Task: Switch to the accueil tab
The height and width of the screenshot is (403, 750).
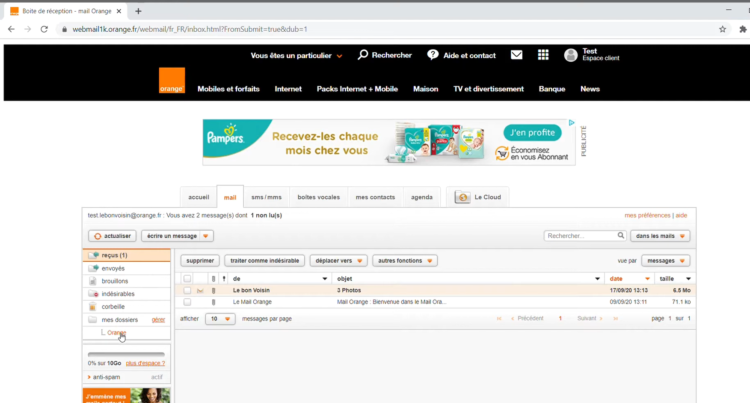Action: click(199, 197)
